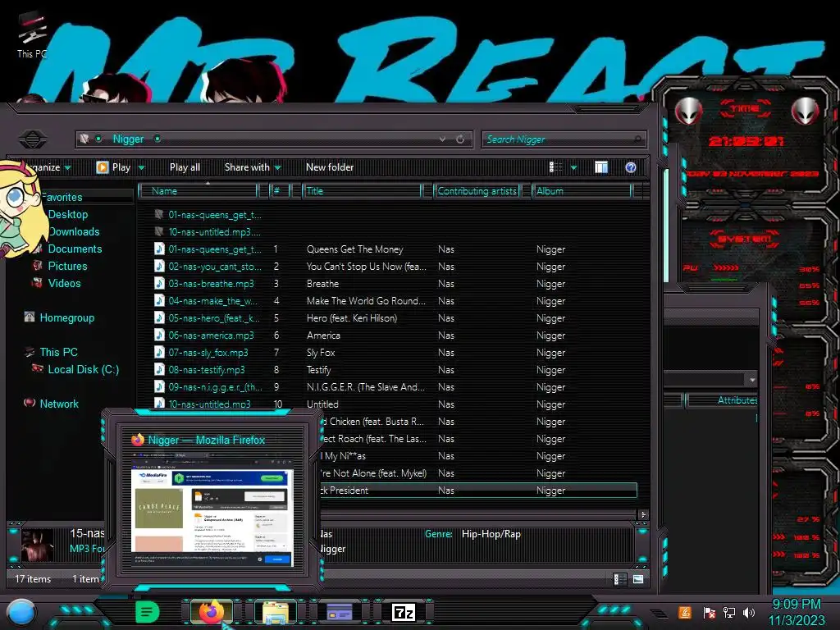Click music icon of 03-nas-breathe.mp3
The image size is (840, 630).
[159, 283]
